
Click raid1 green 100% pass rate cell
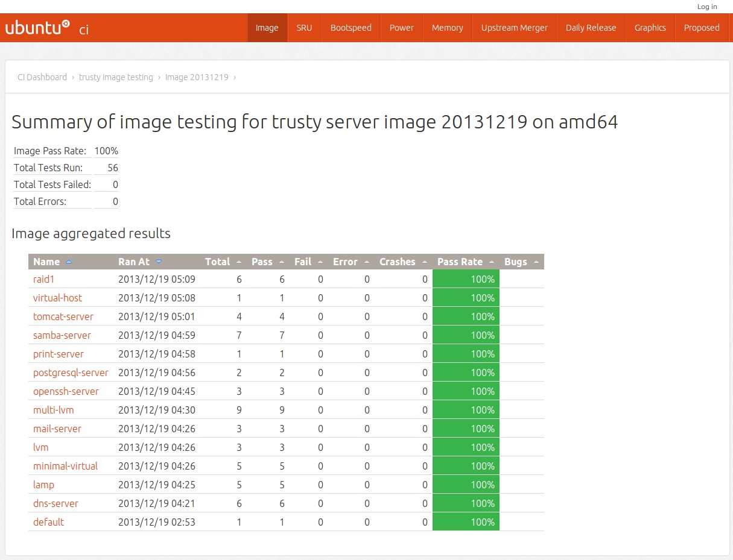(x=466, y=279)
